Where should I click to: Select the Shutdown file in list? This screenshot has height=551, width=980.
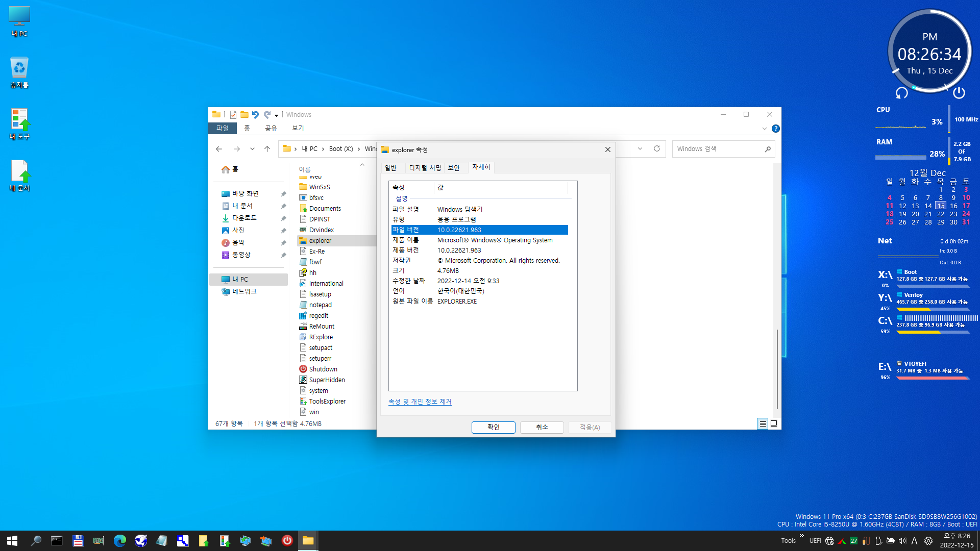click(323, 369)
